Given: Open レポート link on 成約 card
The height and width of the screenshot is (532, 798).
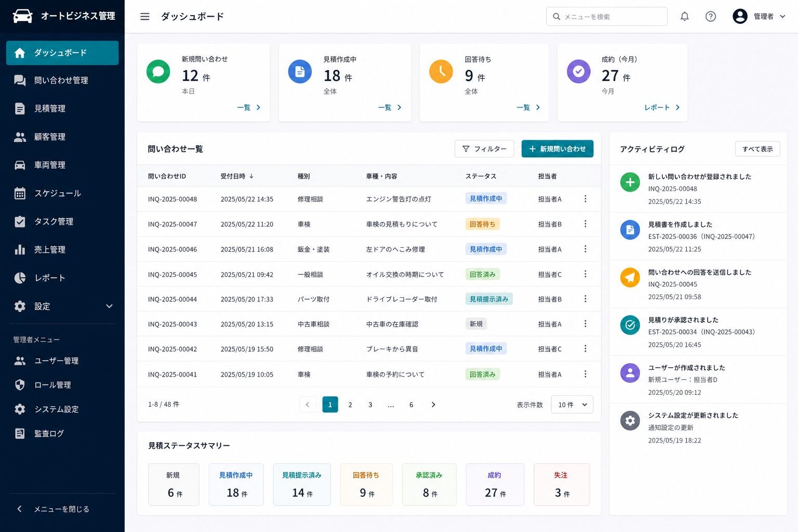Looking at the screenshot, I should [662, 108].
